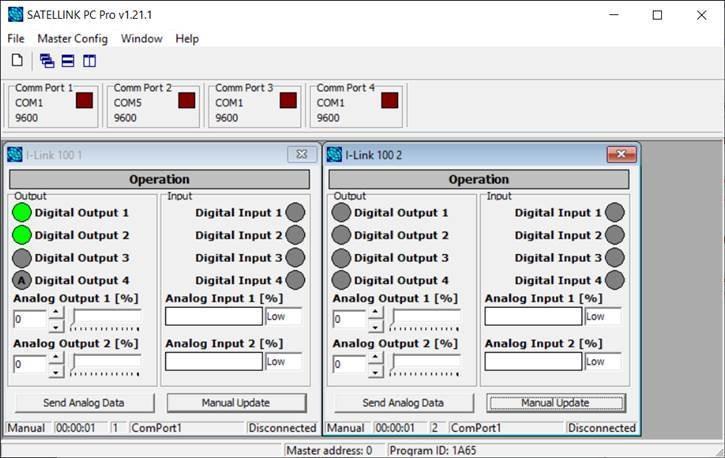Click the tile horizontally toolbar icon
725x458 pixels.
point(68,61)
